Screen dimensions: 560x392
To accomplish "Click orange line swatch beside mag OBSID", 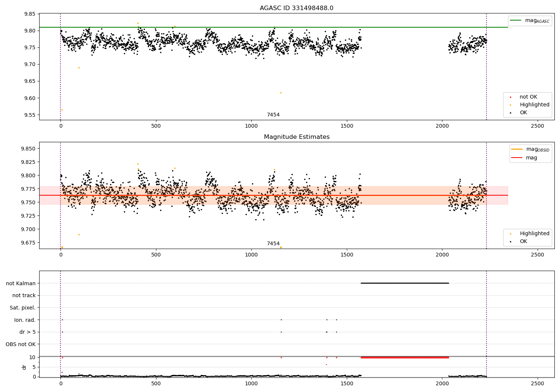I will click(517, 149).
